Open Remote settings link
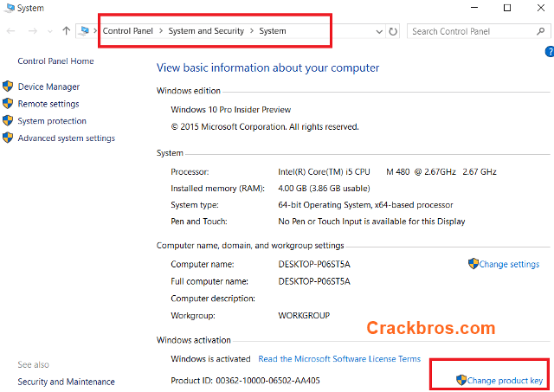Viewport: 554px width, 392px height. click(x=48, y=104)
